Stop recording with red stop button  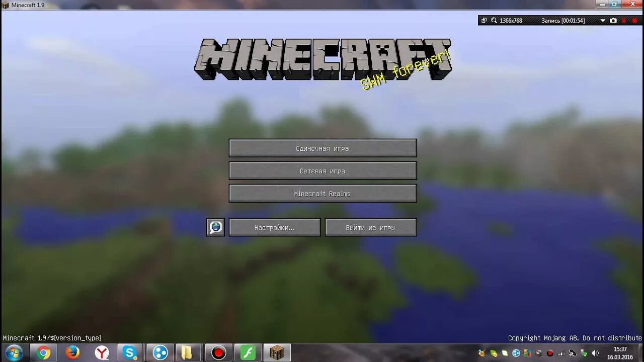tap(635, 21)
